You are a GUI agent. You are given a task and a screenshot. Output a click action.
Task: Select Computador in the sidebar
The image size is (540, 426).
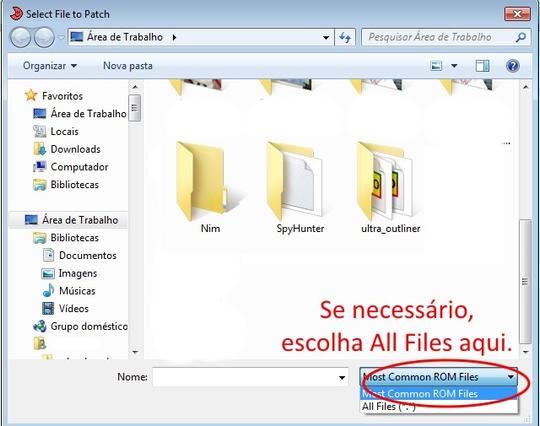pyautogui.click(x=79, y=167)
